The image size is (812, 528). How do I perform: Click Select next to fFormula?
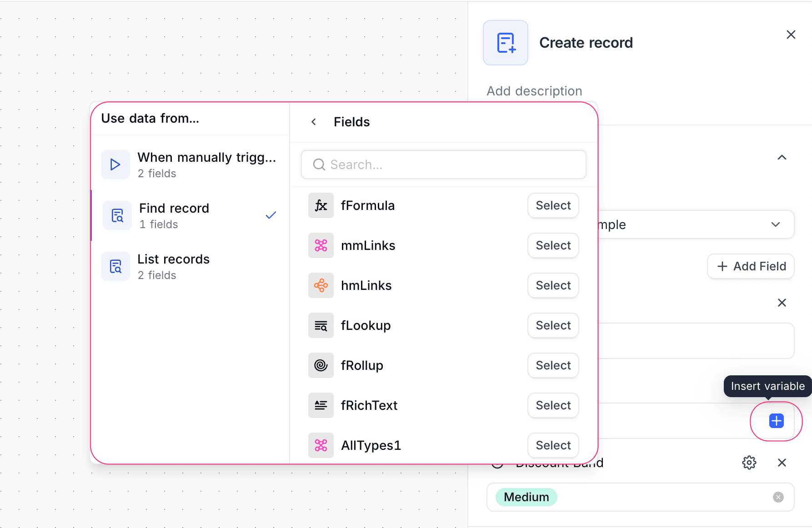click(x=553, y=205)
